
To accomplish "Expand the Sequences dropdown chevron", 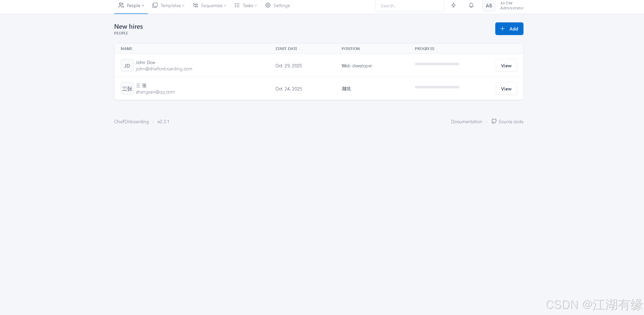I will tap(225, 6).
